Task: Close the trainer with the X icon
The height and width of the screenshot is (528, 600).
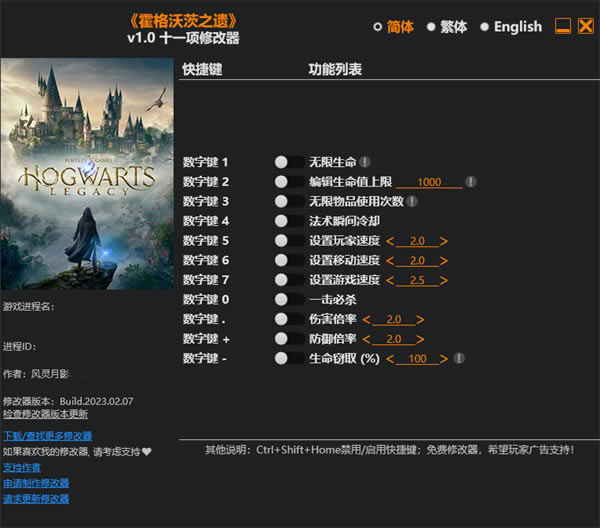Action: coord(585,26)
